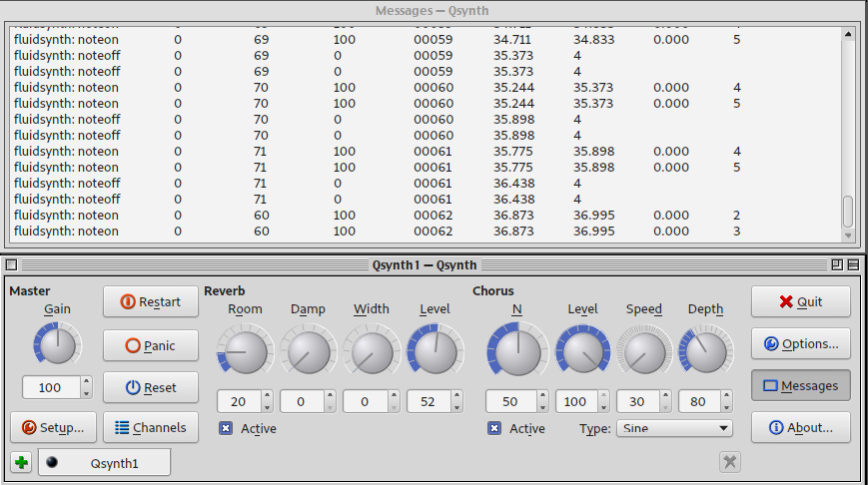Toggle the Messages window button

pyautogui.click(x=800, y=386)
